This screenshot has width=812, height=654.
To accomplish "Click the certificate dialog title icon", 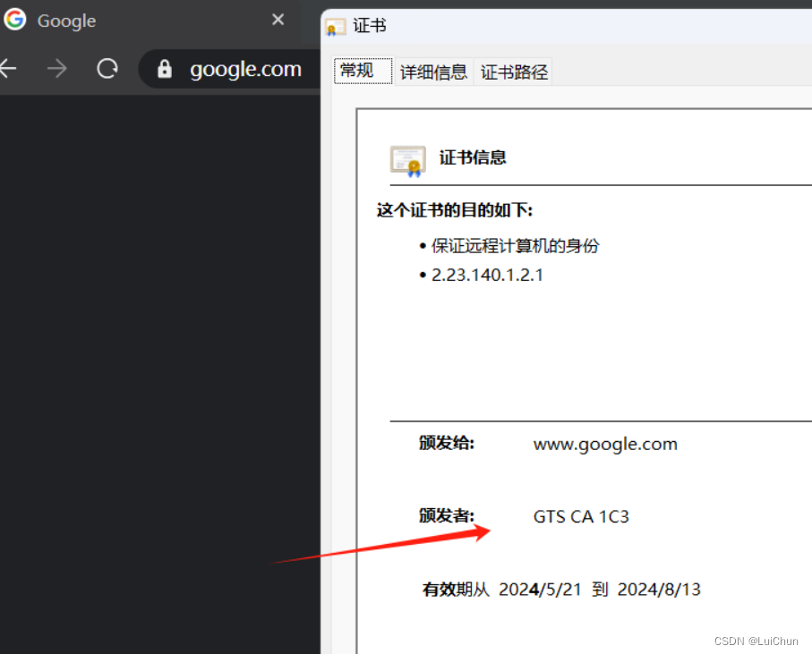I will coord(335,27).
